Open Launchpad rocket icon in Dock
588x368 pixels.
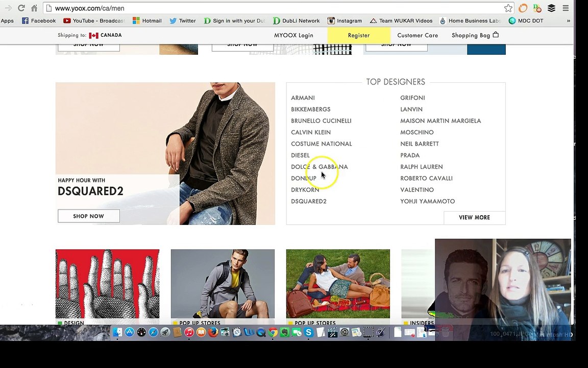(165, 332)
